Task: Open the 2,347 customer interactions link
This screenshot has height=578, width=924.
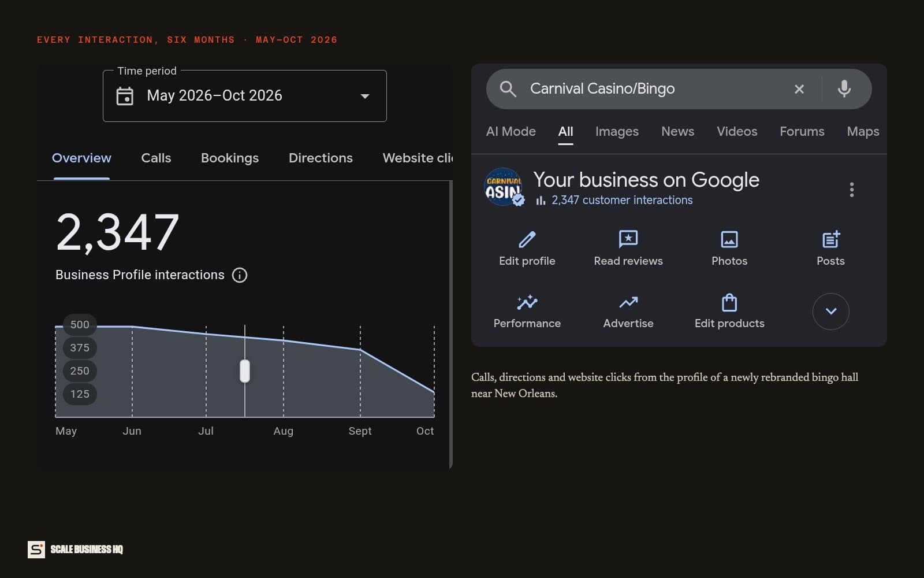Action: (622, 200)
